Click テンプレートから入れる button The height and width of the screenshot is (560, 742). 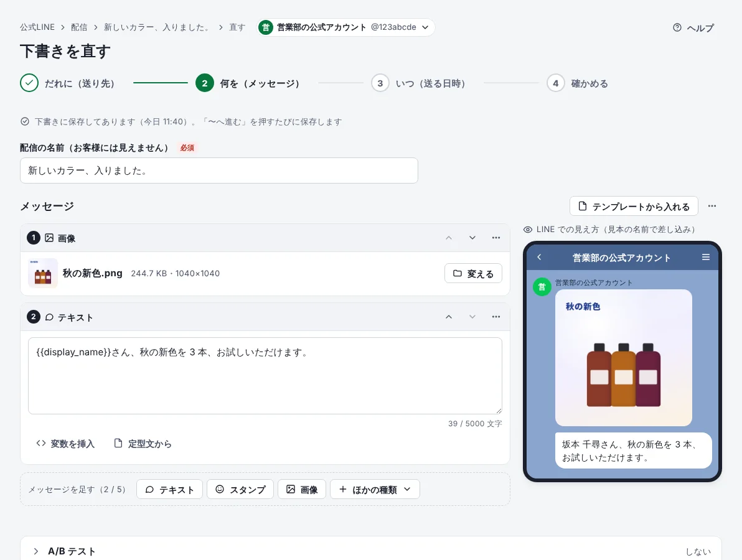click(x=634, y=206)
